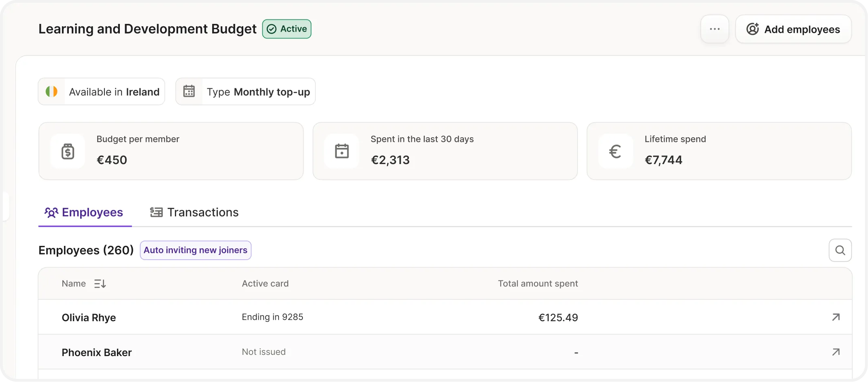Click the Active card column header
Screen dimensions: 868x382
point(265,284)
